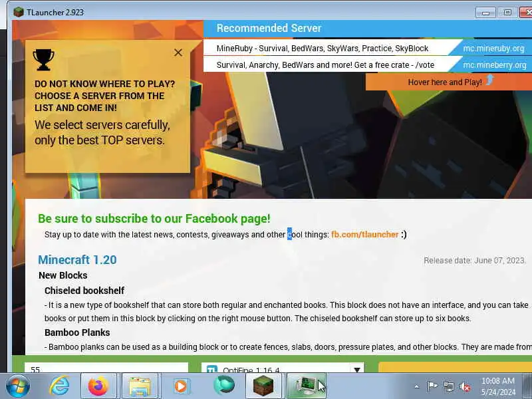532x399 pixels.
Task: Click the username field containing 55
Action: coord(106,368)
